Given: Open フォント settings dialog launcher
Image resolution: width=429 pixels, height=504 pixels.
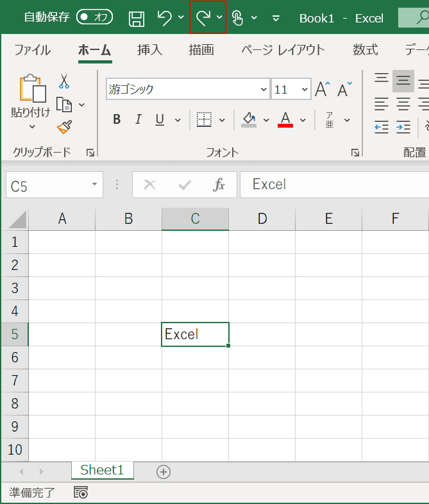Looking at the screenshot, I should click(x=355, y=153).
